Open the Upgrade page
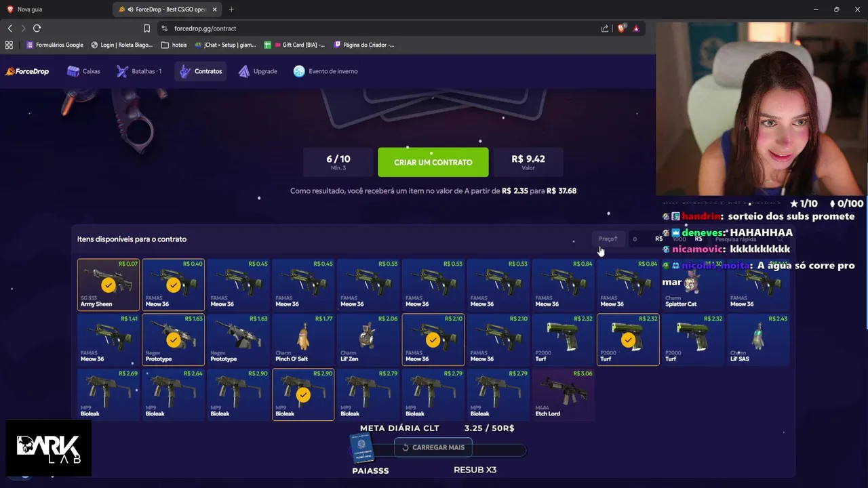The image size is (868, 488). 258,71
